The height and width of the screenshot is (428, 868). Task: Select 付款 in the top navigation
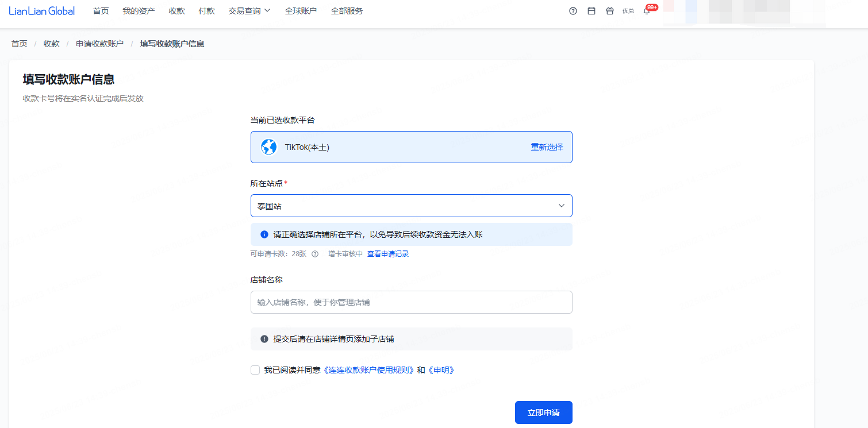pos(207,11)
